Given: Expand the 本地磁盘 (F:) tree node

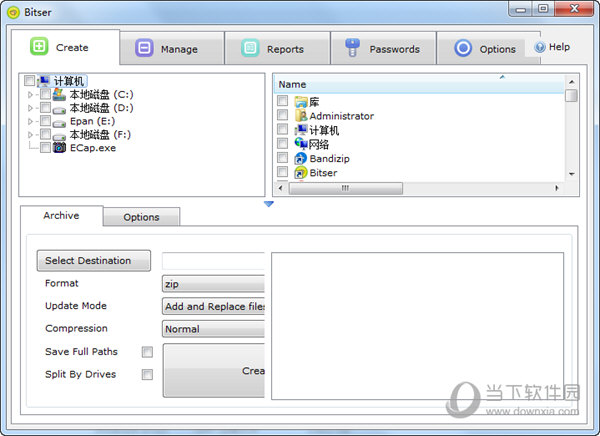Looking at the screenshot, I should point(30,135).
